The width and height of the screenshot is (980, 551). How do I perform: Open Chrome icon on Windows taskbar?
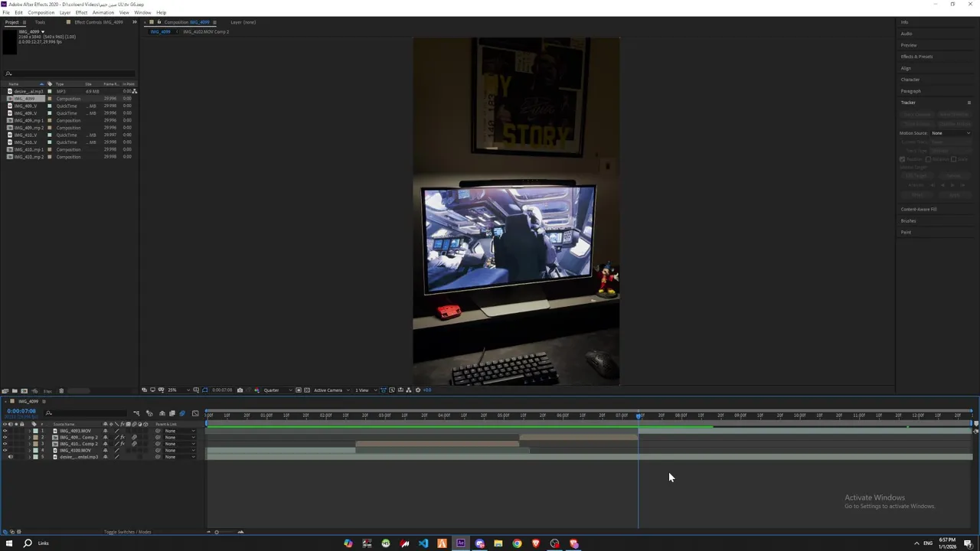click(x=517, y=543)
